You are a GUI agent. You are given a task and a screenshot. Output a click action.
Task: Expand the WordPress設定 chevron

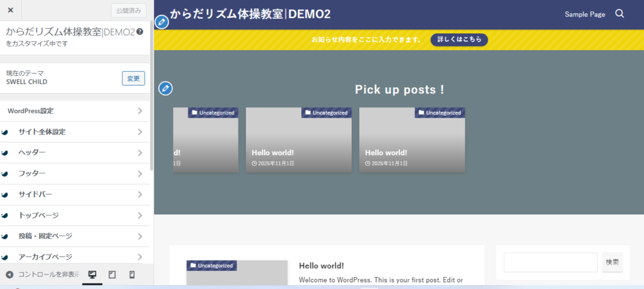[x=140, y=111]
